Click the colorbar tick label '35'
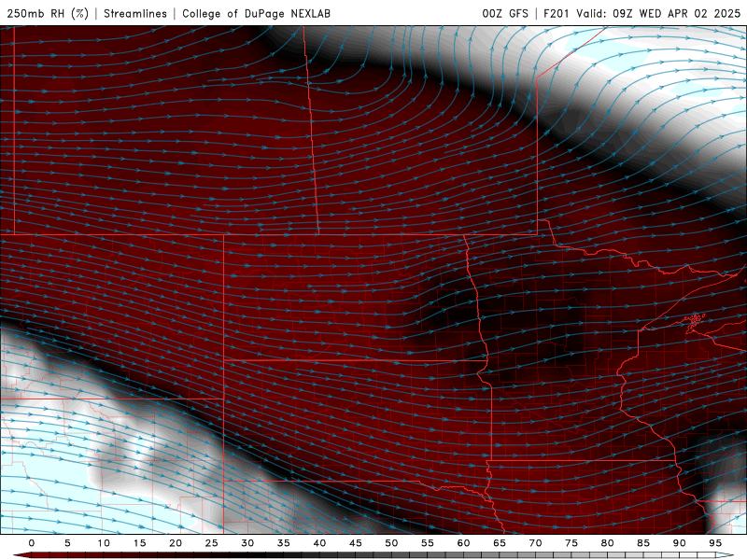The height and width of the screenshot is (560, 747). click(284, 543)
